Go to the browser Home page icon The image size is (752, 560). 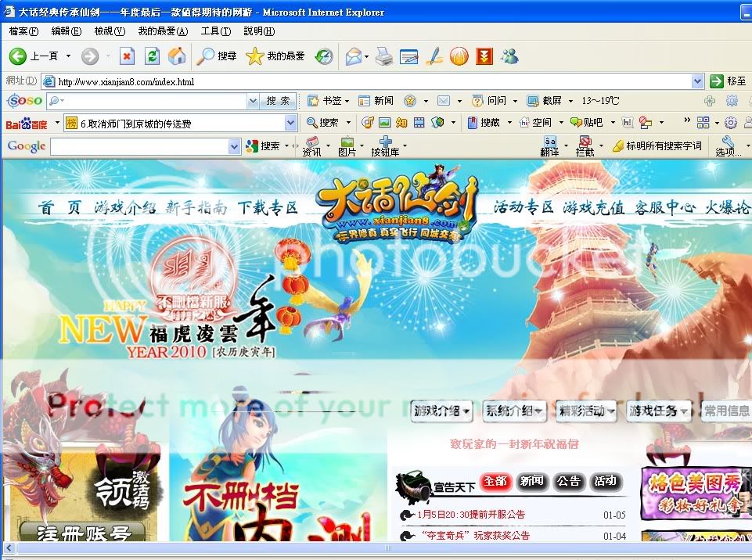point(177,56)
